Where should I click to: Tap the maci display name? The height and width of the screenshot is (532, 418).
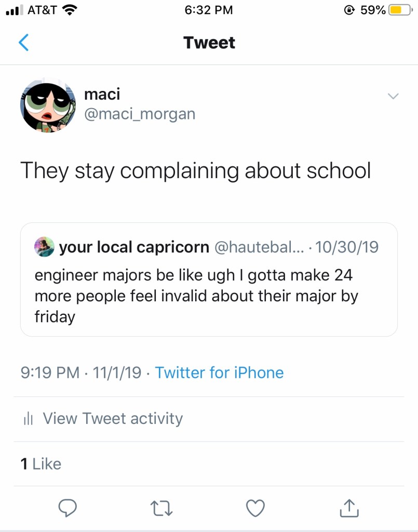click(x=102, y=94)
